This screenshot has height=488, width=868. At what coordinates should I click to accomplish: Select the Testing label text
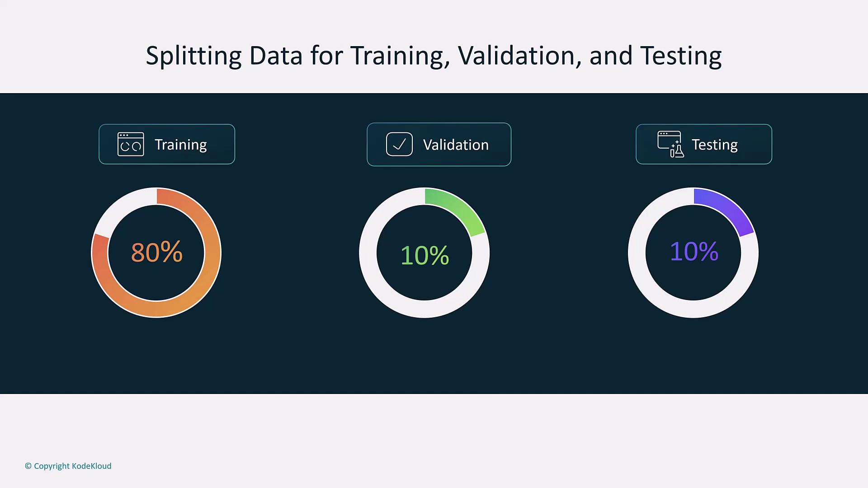pos(714,145)
